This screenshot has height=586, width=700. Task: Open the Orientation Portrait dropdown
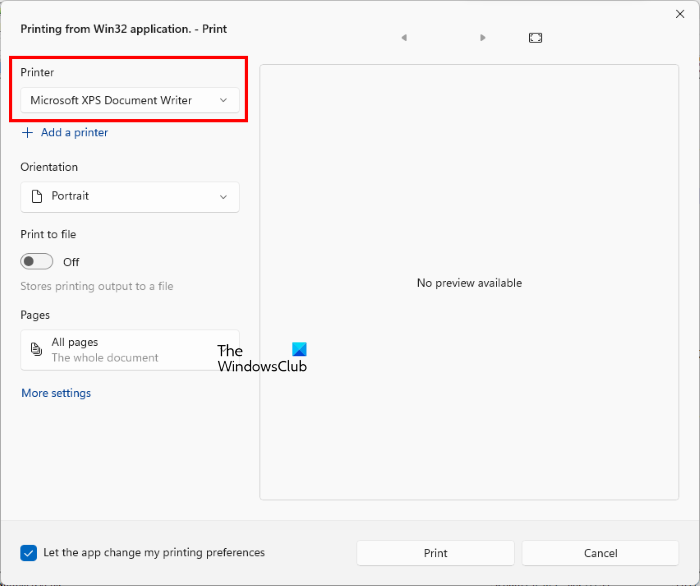tap(130, 196)
